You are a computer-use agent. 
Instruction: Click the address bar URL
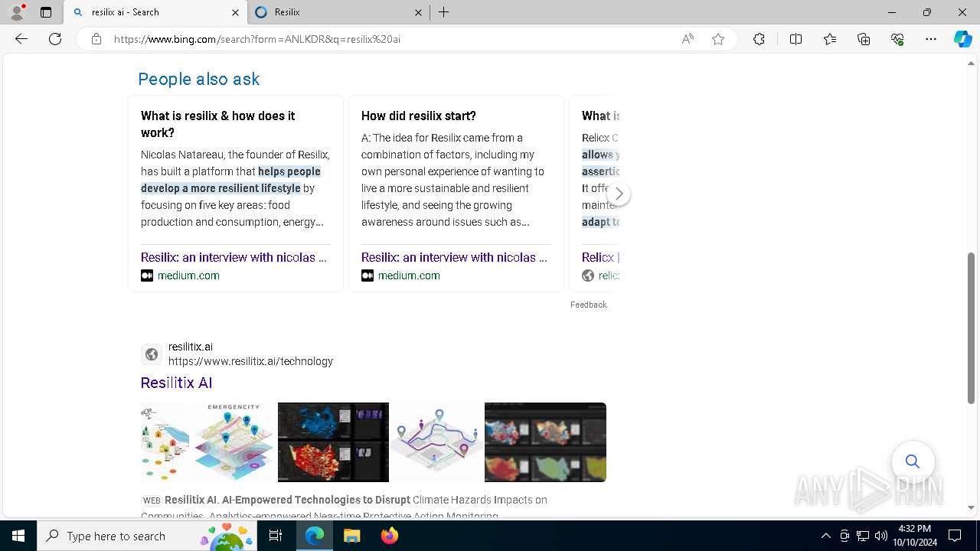point(257,39)
